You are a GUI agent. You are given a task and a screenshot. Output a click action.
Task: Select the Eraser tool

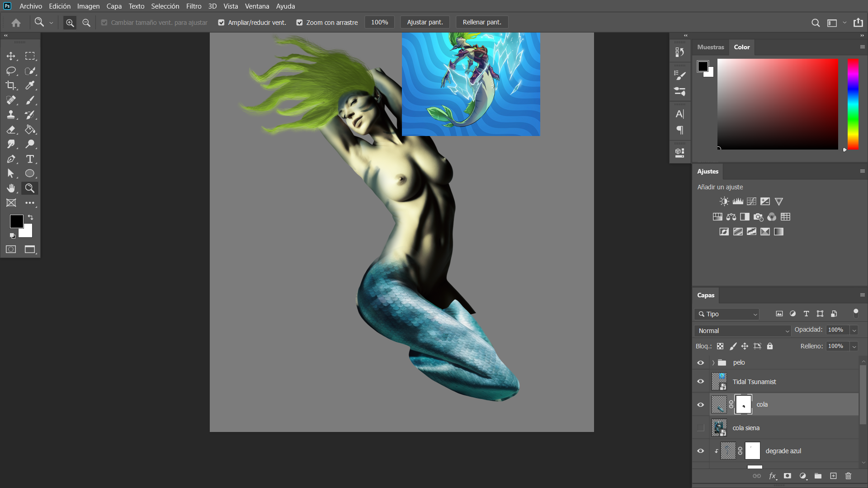click(11, 130)
